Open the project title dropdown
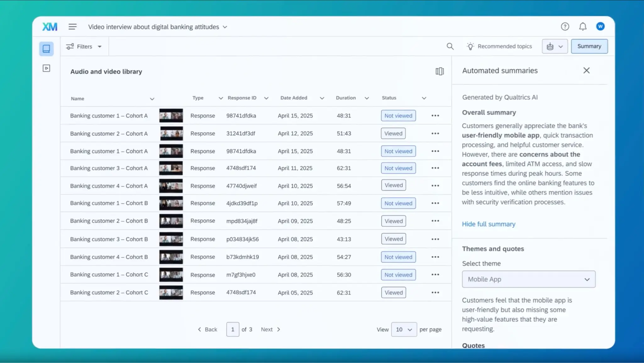Image resolution: width=644 pixels, height=363 pixels. pyautogui.click(x=225, y=27)
